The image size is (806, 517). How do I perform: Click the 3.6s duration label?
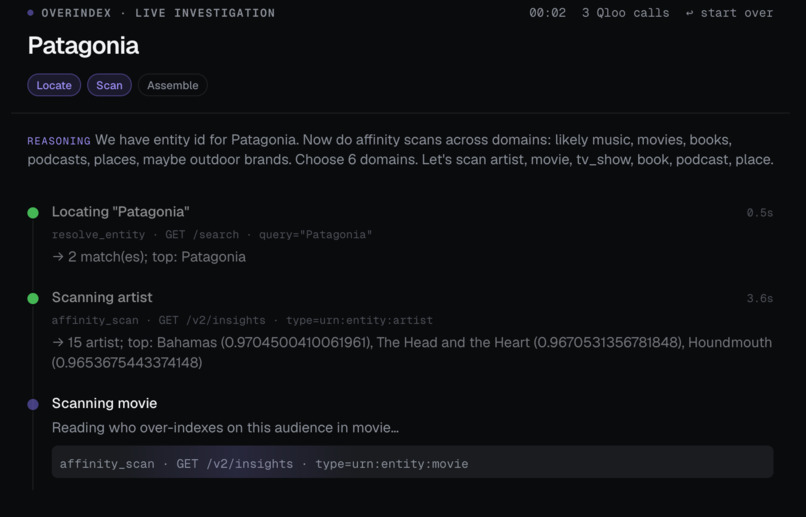tap(760, 299)
